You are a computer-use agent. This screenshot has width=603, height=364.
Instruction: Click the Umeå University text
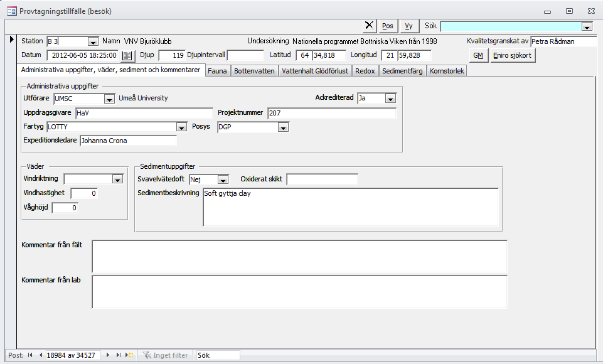tap(143, 98)
